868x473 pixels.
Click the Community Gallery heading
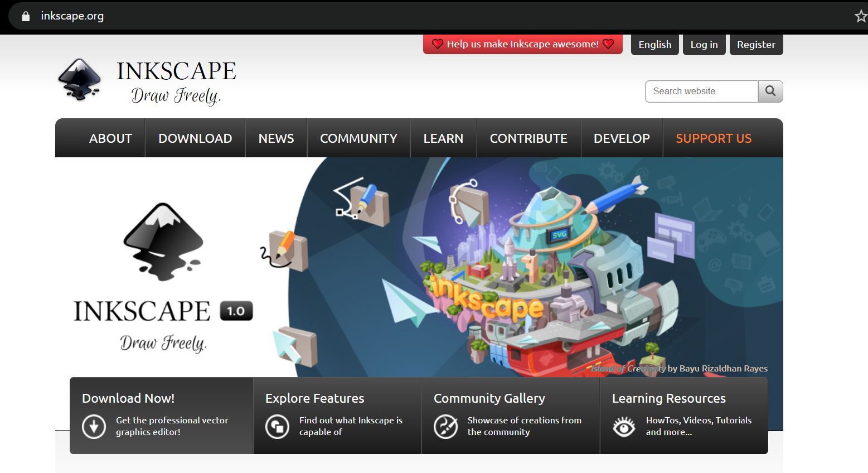click(489, 398)
